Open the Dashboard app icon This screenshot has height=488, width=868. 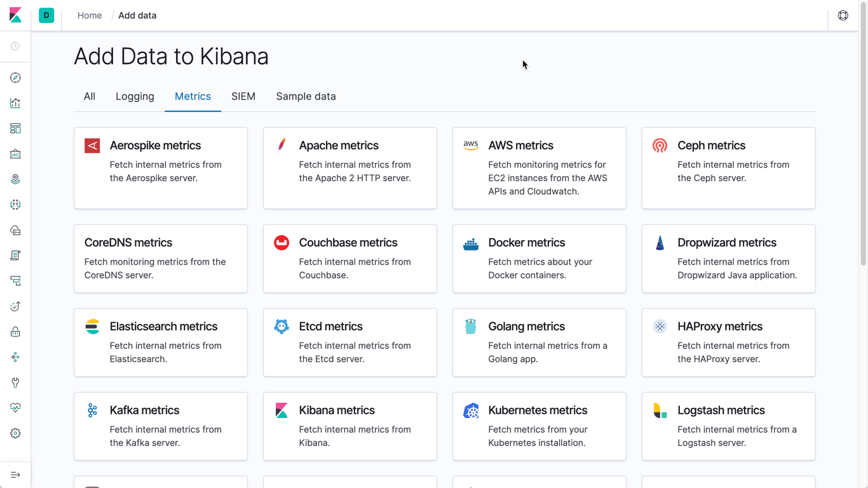pyautogui.click(x=15, y=128)
